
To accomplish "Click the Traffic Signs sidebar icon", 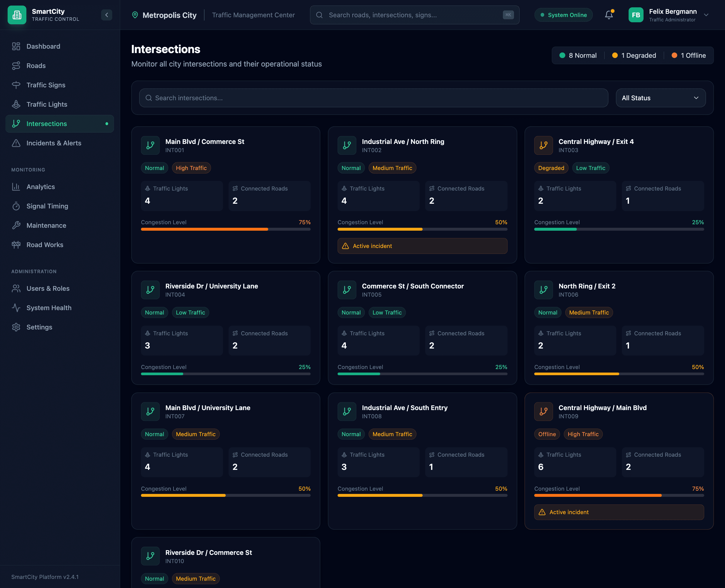I will point(16,85).
